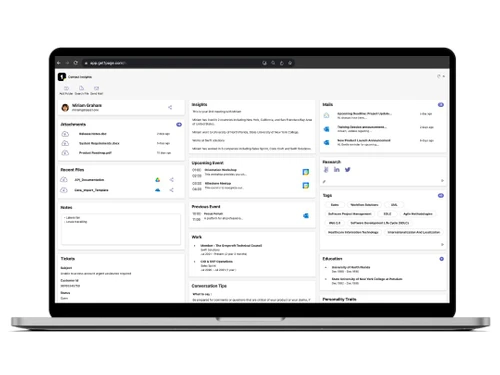
Task: Click the Conversation Tips heading
Action: [x=209, y=286]
